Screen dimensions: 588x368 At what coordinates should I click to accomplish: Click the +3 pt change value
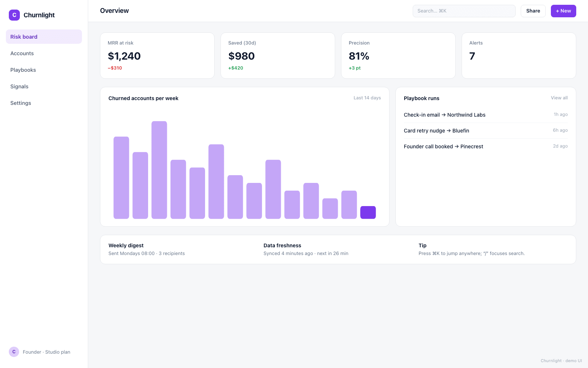(355, 68)
